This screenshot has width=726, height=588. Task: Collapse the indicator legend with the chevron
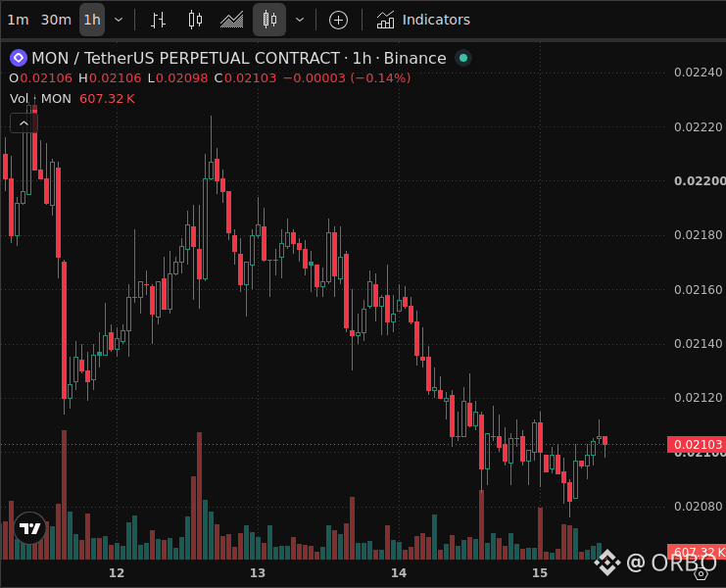tap(24, 123)
